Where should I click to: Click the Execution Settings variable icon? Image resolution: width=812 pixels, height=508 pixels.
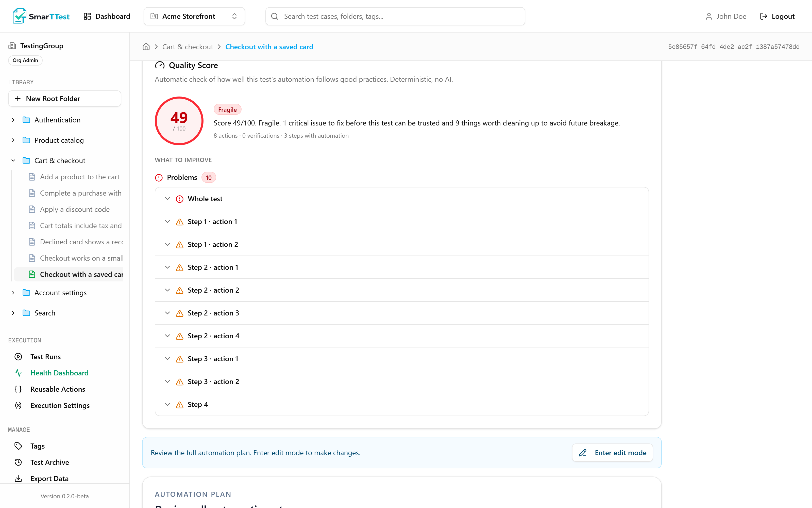19,405
